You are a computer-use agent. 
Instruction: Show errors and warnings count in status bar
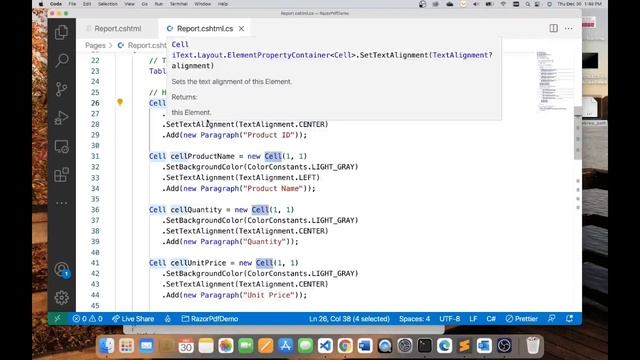coord(87,319)
